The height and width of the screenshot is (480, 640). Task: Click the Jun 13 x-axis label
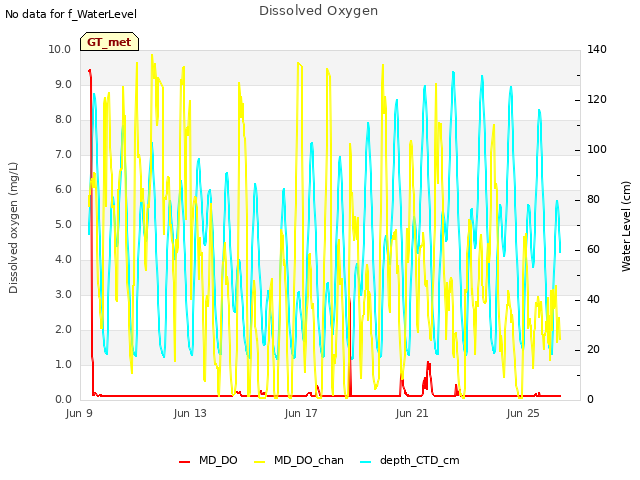coord(190,413)
